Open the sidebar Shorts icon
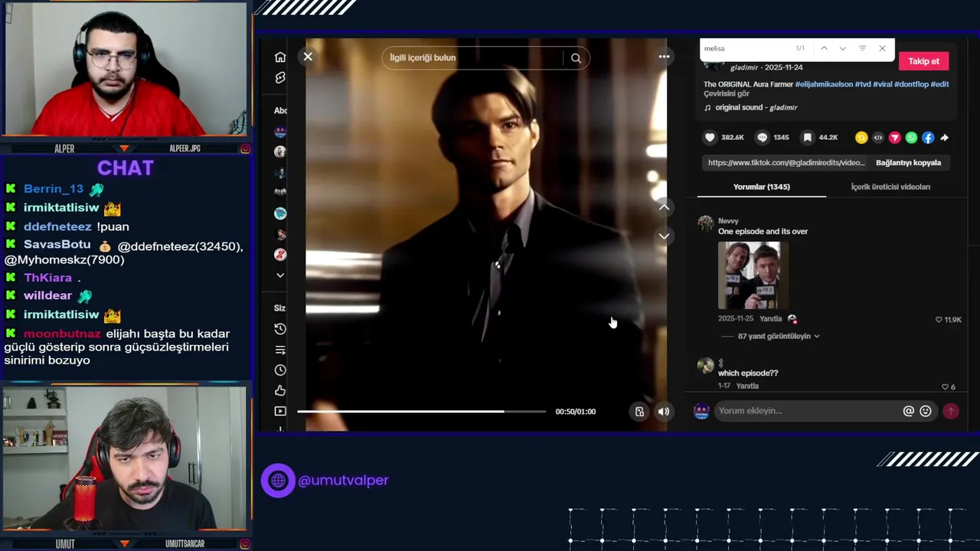 (280, 78)
